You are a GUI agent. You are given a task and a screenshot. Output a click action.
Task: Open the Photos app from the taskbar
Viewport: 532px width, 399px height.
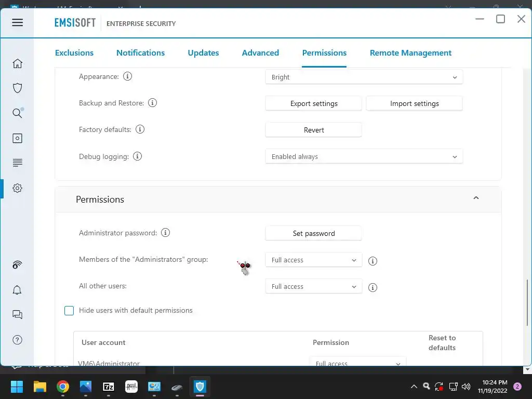click(86, 387)
